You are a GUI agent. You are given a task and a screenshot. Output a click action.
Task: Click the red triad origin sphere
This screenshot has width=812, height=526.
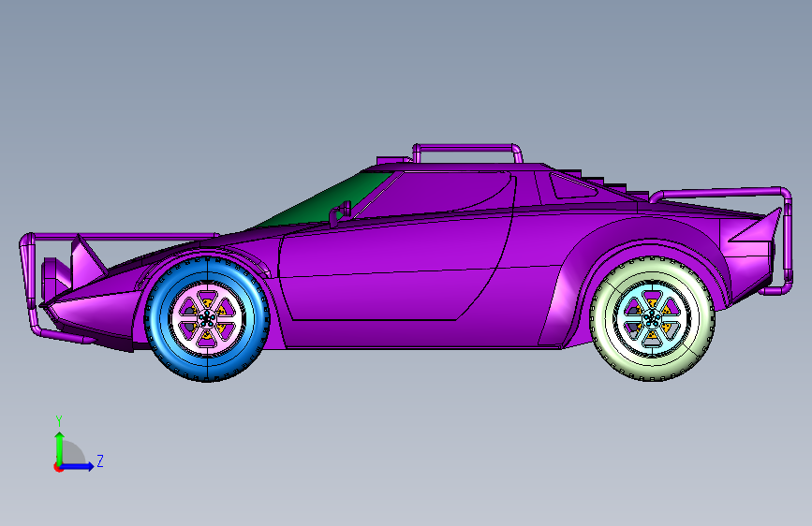tap(58, 467)
